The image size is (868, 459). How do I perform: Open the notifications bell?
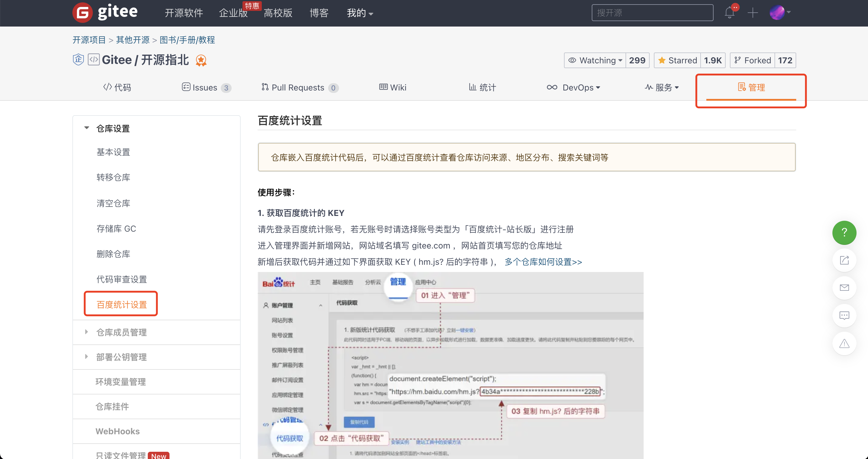click(730, 13)
